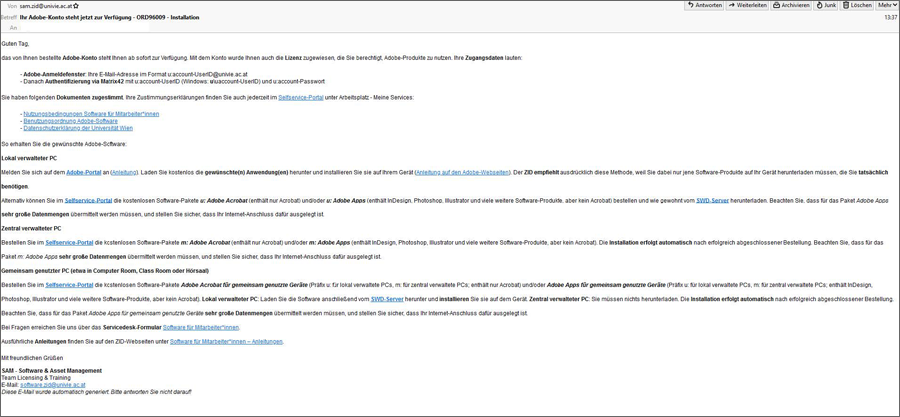Screen dimensions: 900x417
Task: Forward the email with Weiterleiten
Action: click(x=748, y=6)
